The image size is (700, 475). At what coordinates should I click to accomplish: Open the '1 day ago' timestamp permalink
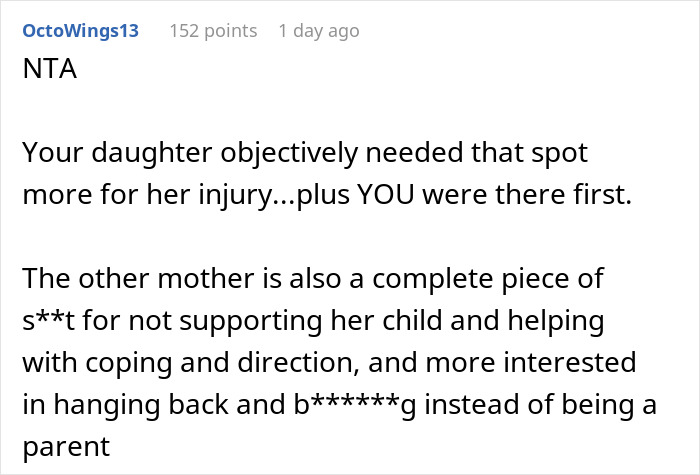tap(318, 31)
